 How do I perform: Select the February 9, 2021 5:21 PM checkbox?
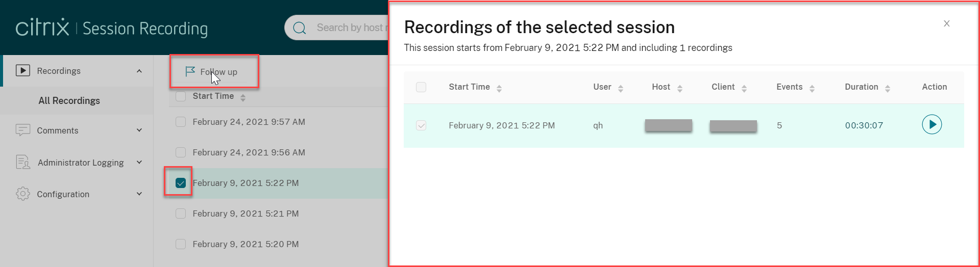point(181,213)
